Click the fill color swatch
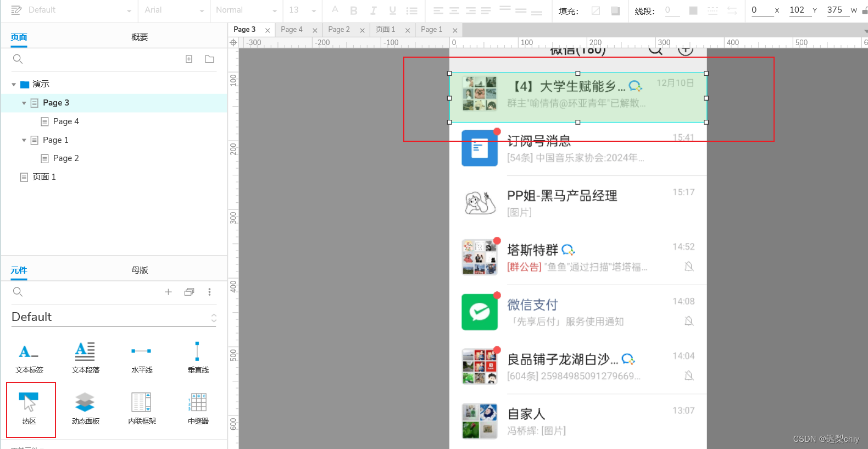 click(615, 10)
